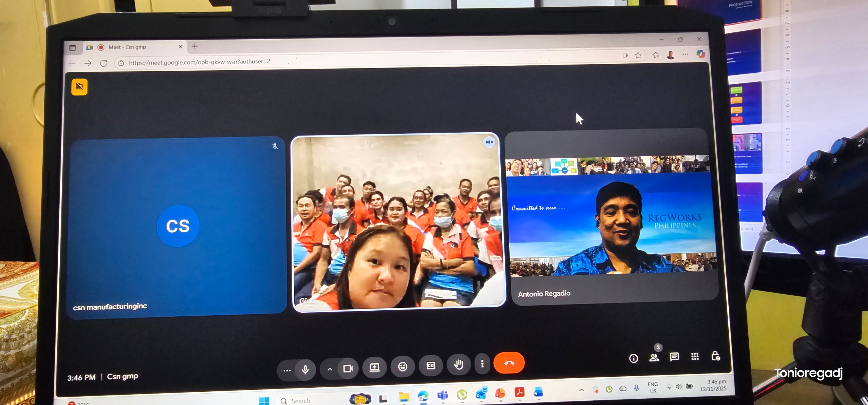This screenshot has height=405, width=868.
Task: Open more options vertical dots menu
Action: point(482,364)
